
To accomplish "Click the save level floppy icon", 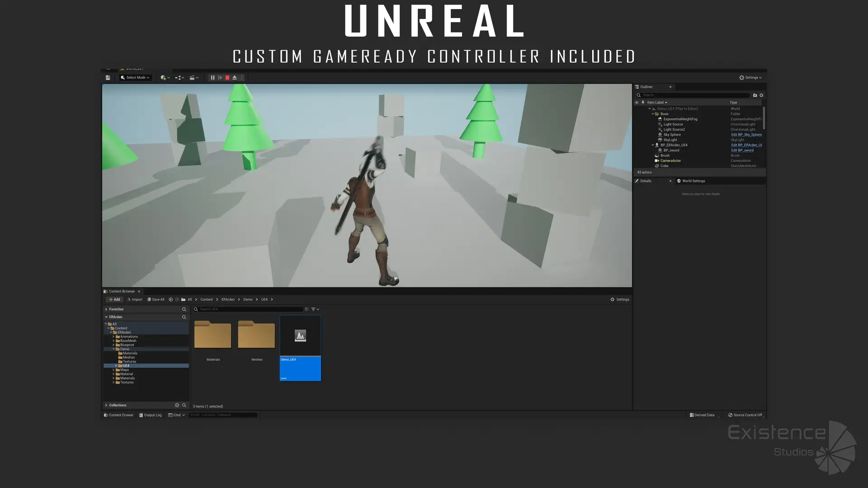I will (x=108, y=78).
